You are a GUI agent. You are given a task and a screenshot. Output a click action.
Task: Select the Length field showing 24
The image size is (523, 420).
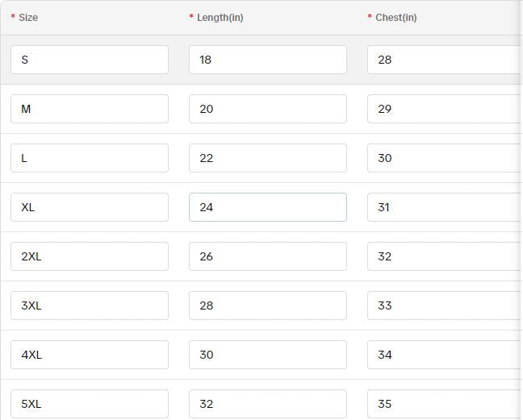click(267, 207)
